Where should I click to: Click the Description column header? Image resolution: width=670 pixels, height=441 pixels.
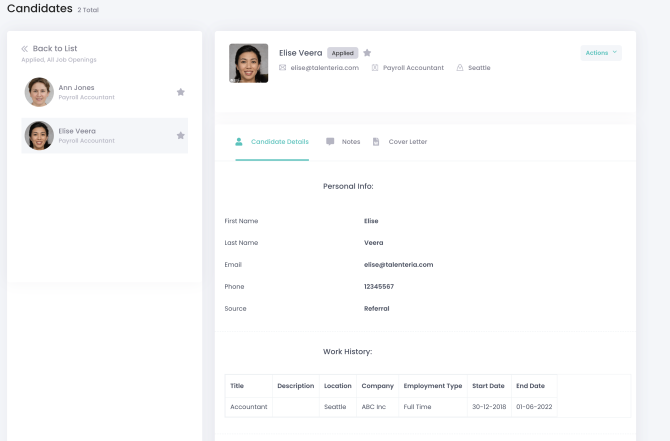pyautogui.click(x=296, y=386)
